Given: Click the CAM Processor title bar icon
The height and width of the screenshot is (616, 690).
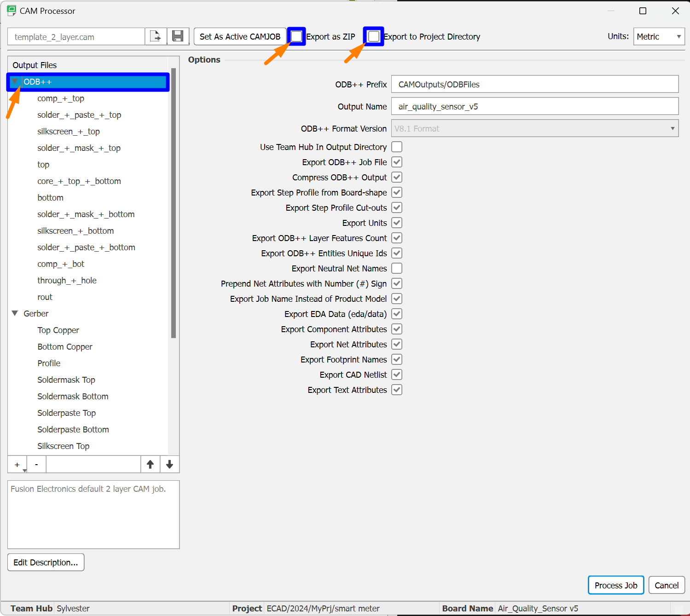Looking at the screenshot, I should tap(11, 11).
